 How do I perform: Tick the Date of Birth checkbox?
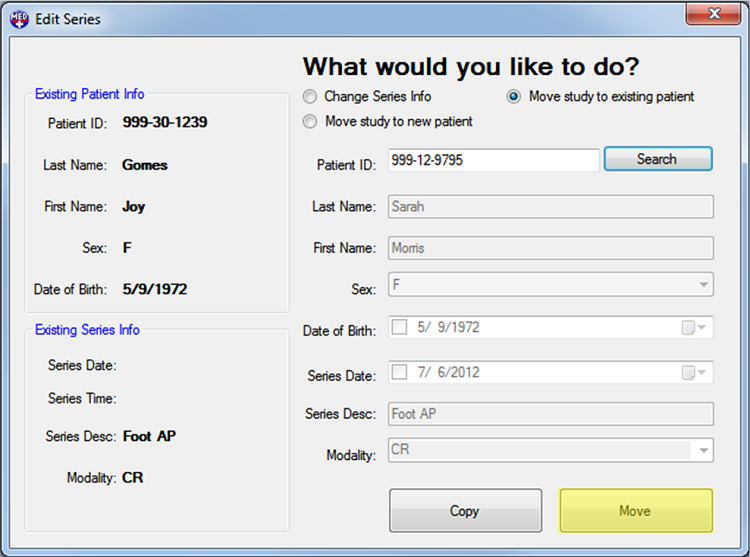point(400,328)
